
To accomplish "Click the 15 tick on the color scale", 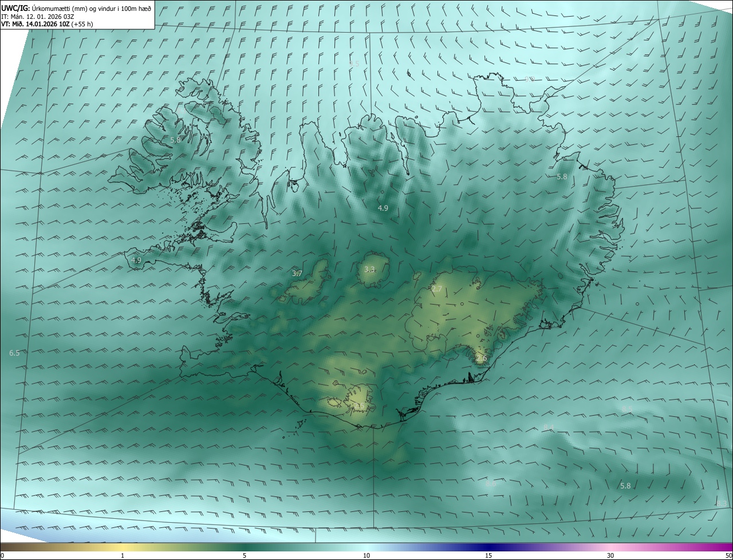I will coord(488,555).
